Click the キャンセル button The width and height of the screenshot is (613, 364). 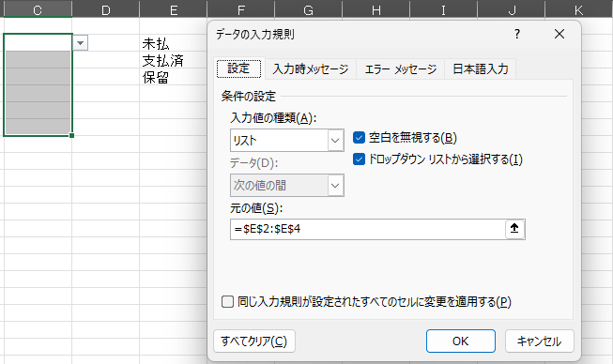click(540, 341)
